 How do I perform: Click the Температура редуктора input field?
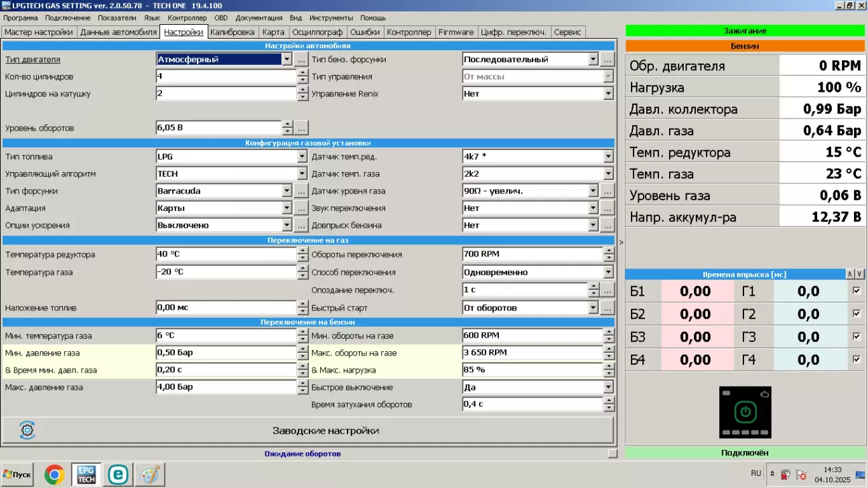(x=225, y=254)
